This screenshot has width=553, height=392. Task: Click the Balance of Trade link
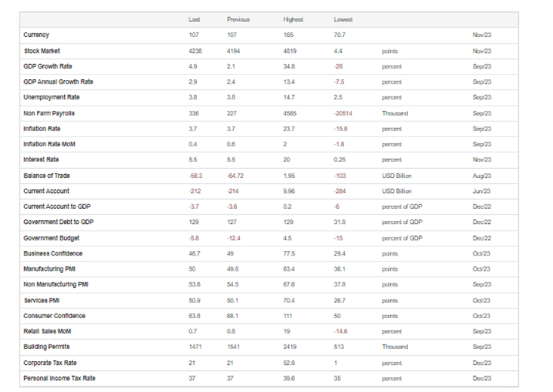tap(47, 176)
